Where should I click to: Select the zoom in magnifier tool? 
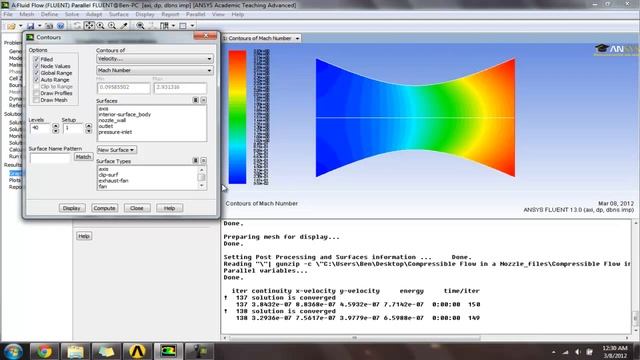tap(100, 26)
